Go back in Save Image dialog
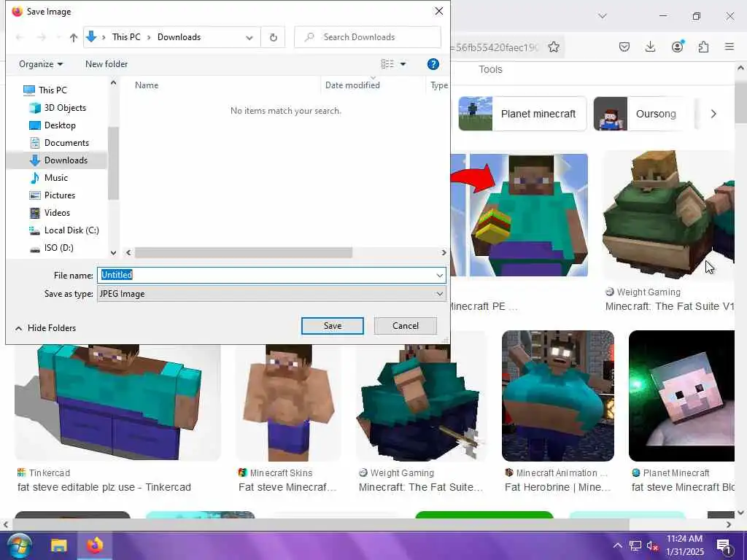The image size is (747, 560). (x=20, y=37)
